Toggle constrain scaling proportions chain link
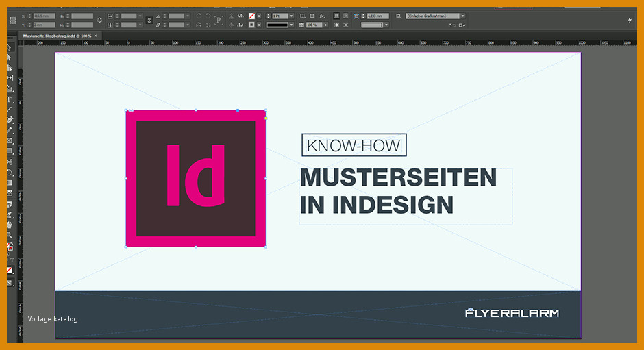The height and width of the screenshot is (350, 644). pyautogui.click(x=149, y=20)
